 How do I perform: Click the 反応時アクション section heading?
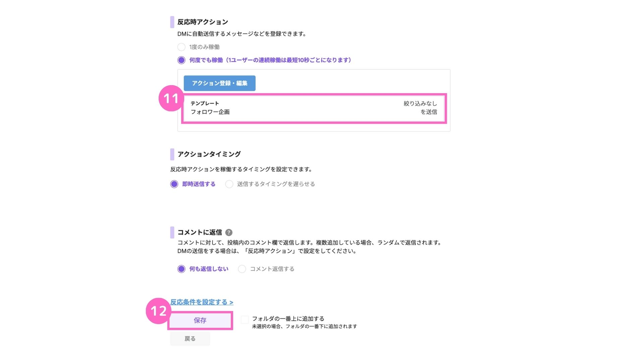203,22
